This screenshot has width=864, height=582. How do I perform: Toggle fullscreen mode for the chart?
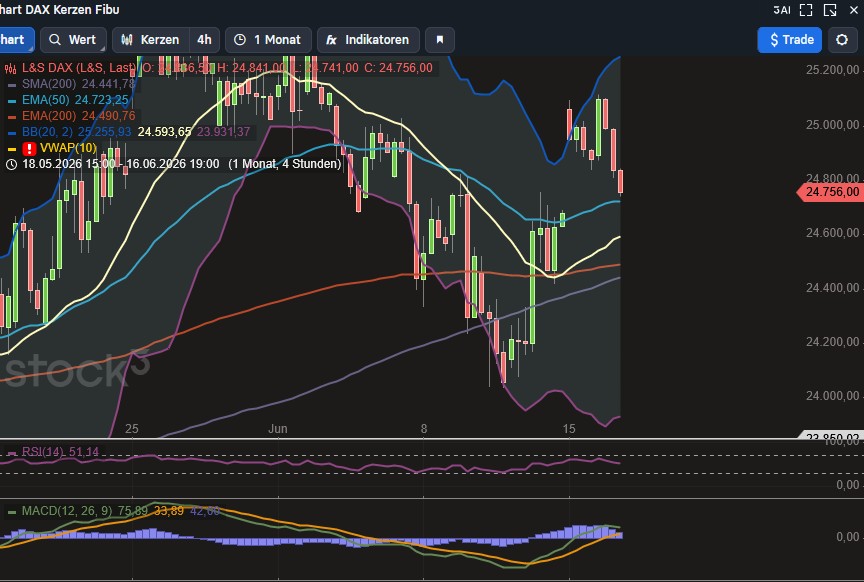coord(806,10)
